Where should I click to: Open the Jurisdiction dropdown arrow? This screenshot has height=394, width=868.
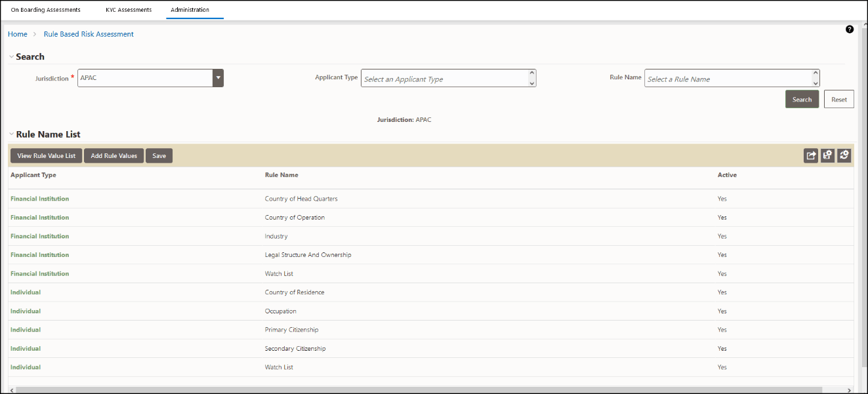point(218,78)
